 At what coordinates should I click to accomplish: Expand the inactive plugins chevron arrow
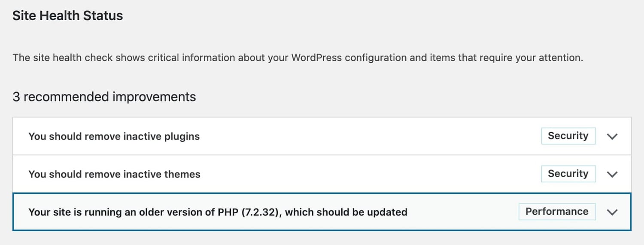[612, 136]
